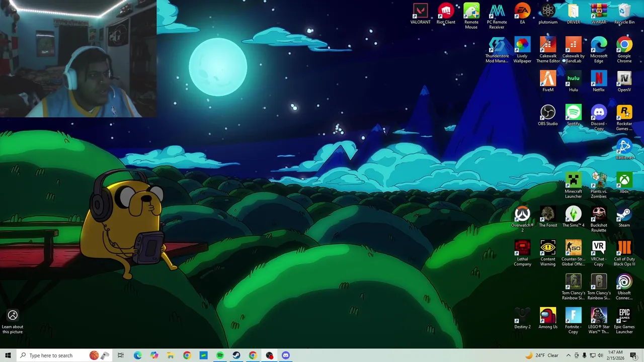Switch to Discord in the taskbar
The width and height of the screenshot is (644, 362).
[285, 355]
